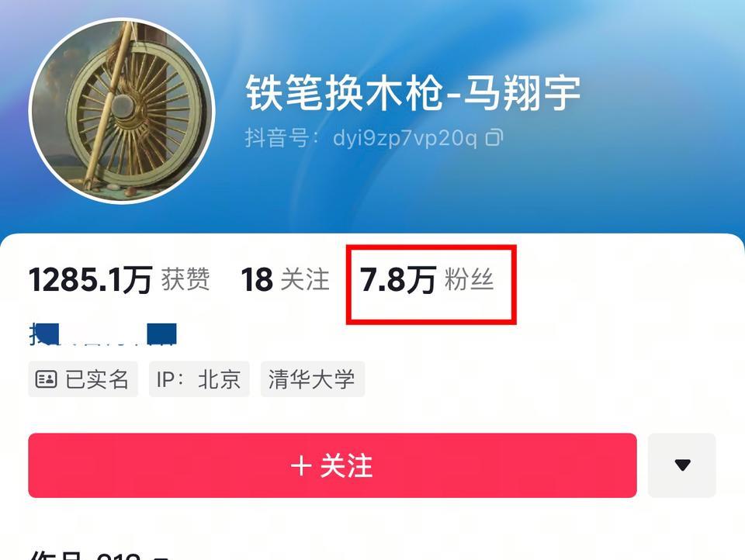The image size is (745, 560).
Task: Select the username 铁笔换木枪-马翔宇
Action: point(413,92)
